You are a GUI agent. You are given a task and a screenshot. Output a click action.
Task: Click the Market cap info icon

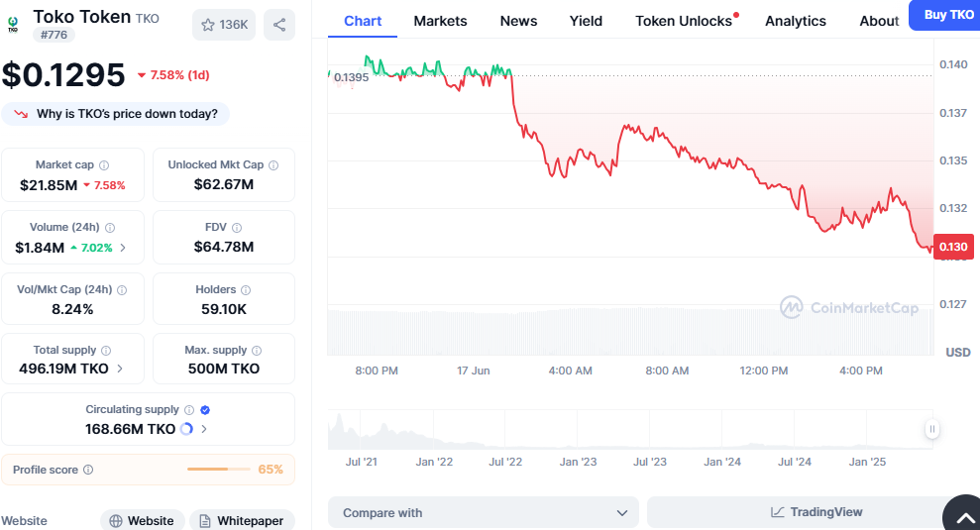coord(104,165)
